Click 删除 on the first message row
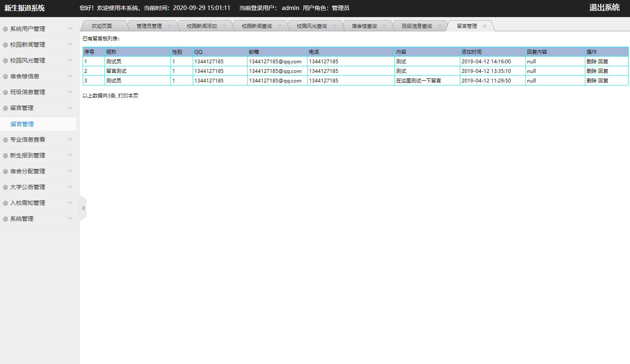This screenshot has width=630, height=364. [x=592, y=61]
